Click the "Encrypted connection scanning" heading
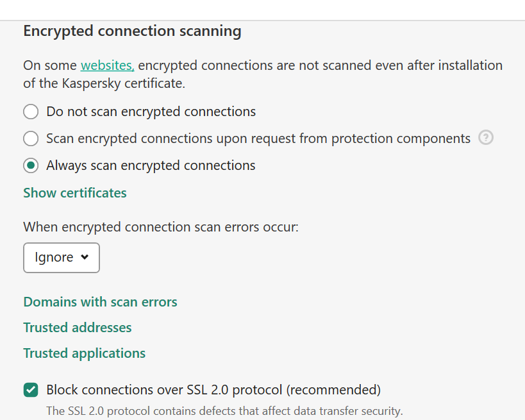Viewport: 525px width, 420px height. 132,31
